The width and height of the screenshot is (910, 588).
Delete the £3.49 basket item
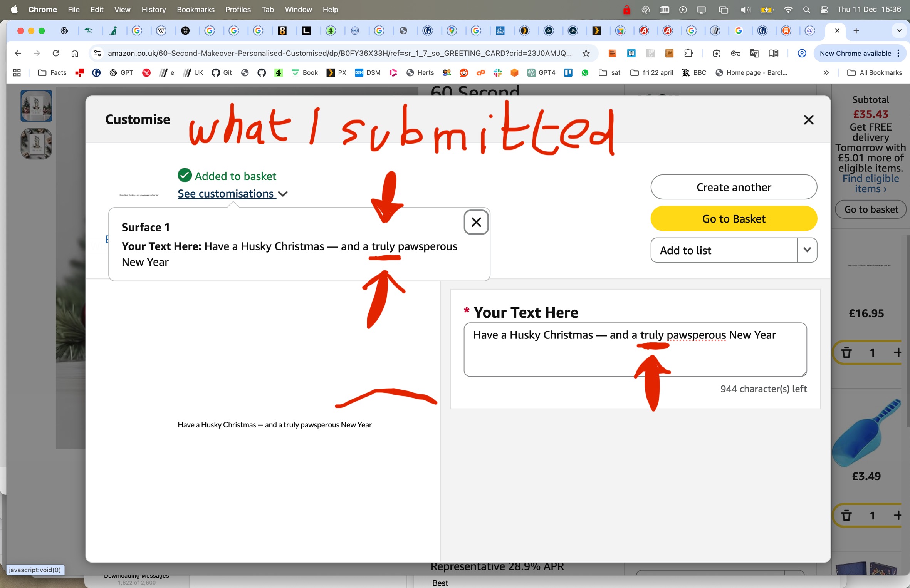[x=846, y=515]
